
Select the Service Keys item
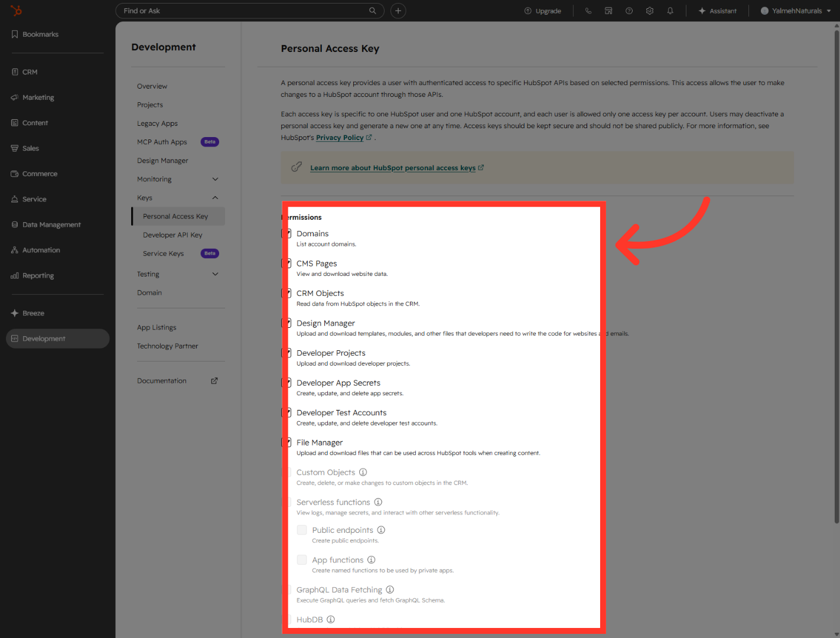(x=163, y=253)
